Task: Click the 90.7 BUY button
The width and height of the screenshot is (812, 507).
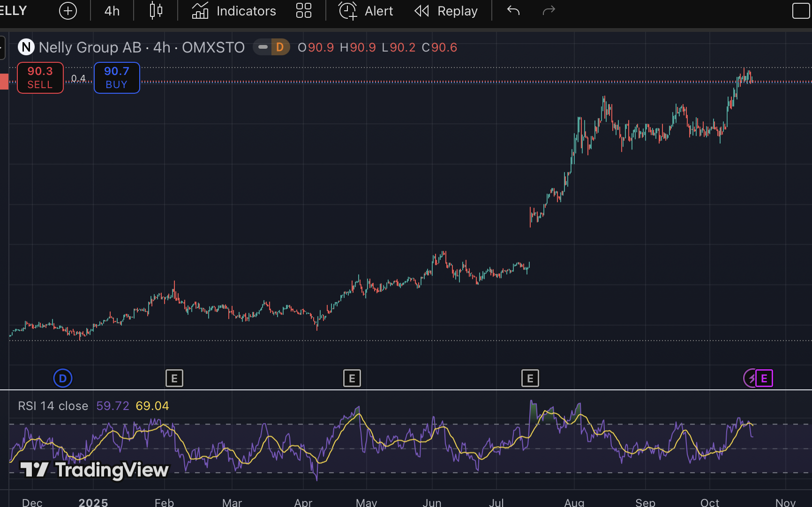Action: (x=117, y=78)
